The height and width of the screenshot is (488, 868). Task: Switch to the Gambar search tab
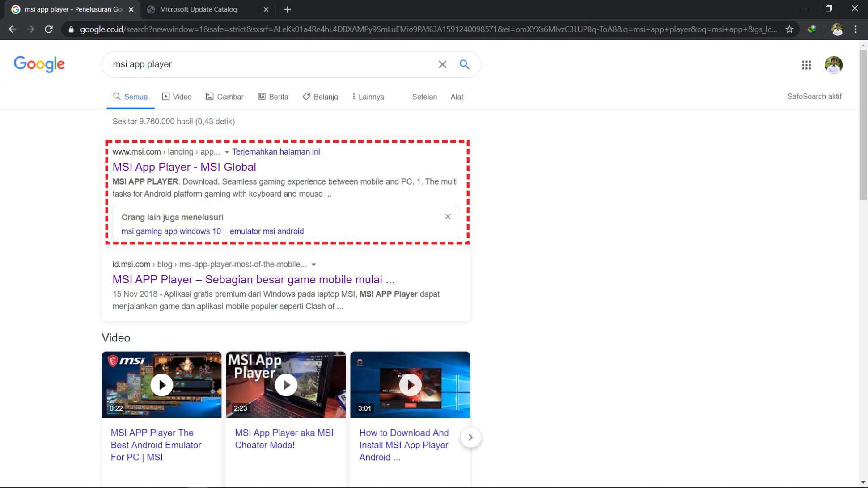tap(224, 97)
